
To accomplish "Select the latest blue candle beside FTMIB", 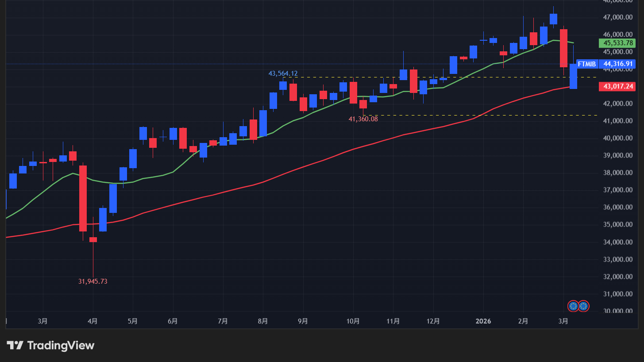I will pos(573,76).
